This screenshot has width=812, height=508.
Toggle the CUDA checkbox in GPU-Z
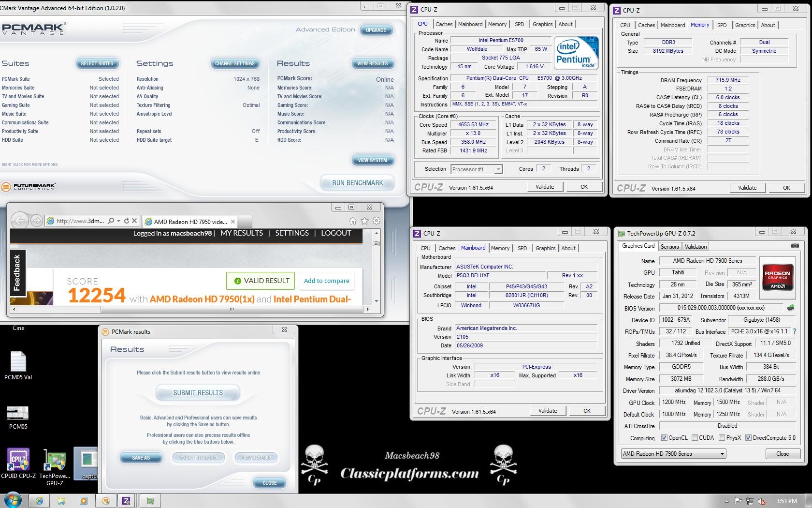[x=695, y=438]
